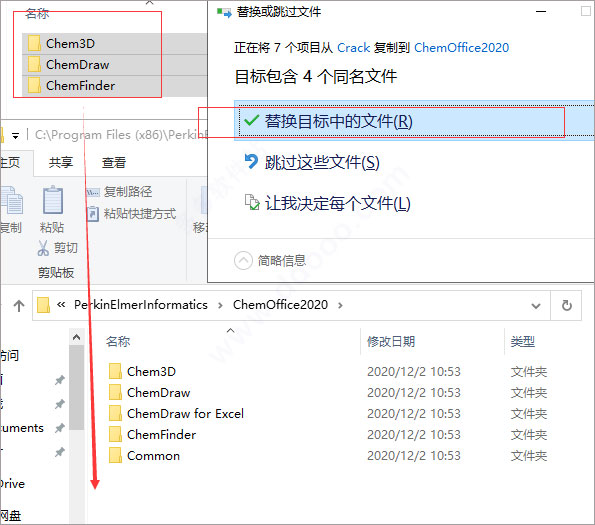This screenshot has height=525, width=595.
Task: Click 复制路径 copy path command
Action: [119, 192]
